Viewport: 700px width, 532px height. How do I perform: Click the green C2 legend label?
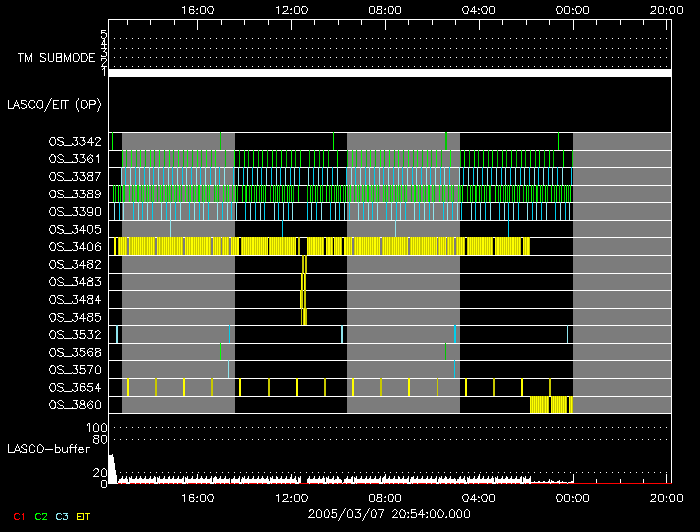click(40, 516)
